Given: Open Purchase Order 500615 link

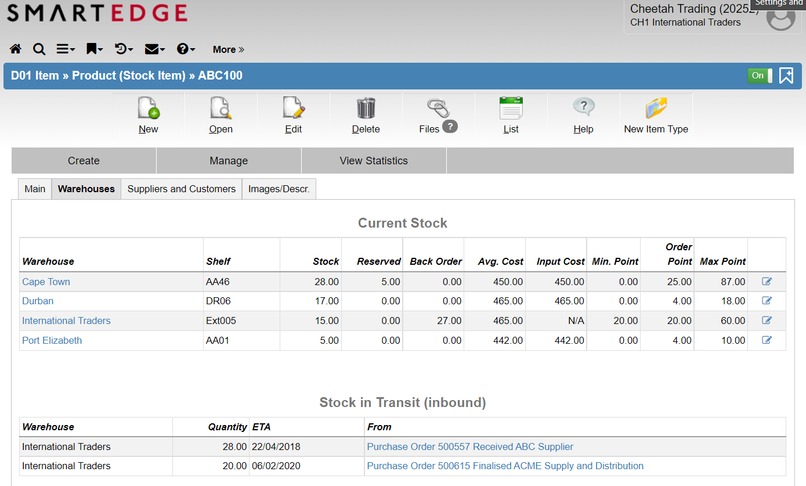Looking at the screenshot, I should [x=505, y=466].
